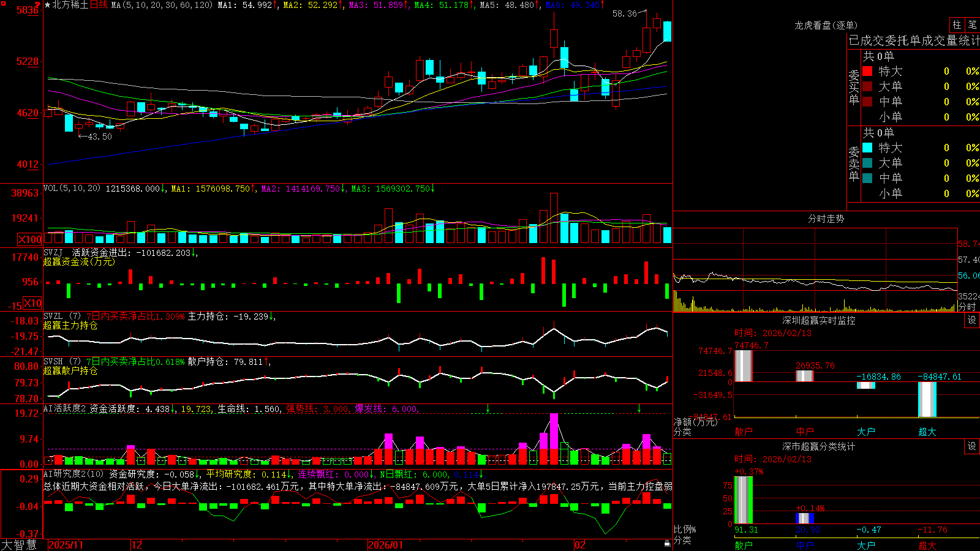Viewport: 980px width, 551px height.
Task: Click 中户 bar showing 26935.76
Action: [x=805, y=376]
